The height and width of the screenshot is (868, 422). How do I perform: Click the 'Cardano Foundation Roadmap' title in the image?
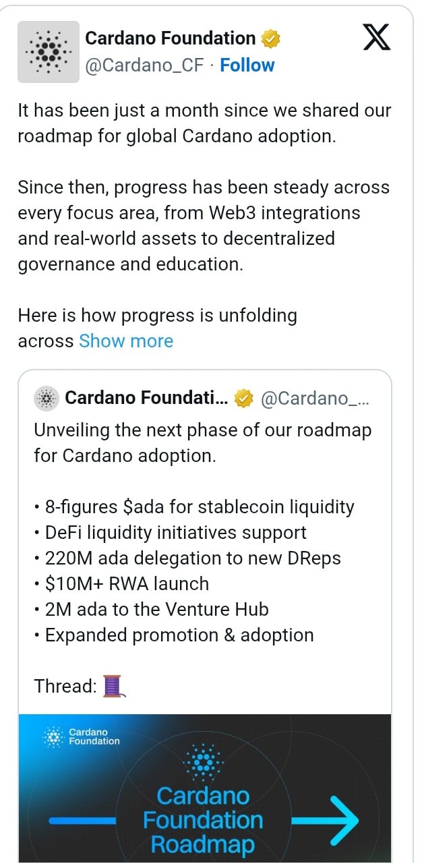tap(202, 821)
